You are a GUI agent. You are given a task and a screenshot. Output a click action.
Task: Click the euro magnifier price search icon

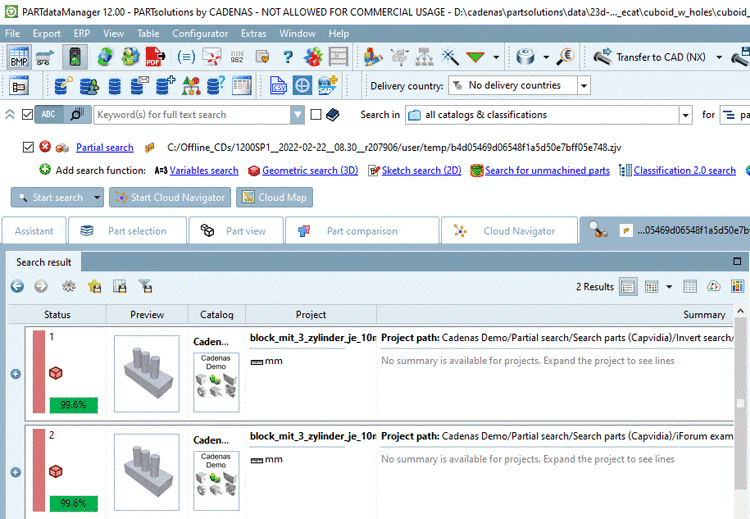point(565,57)
